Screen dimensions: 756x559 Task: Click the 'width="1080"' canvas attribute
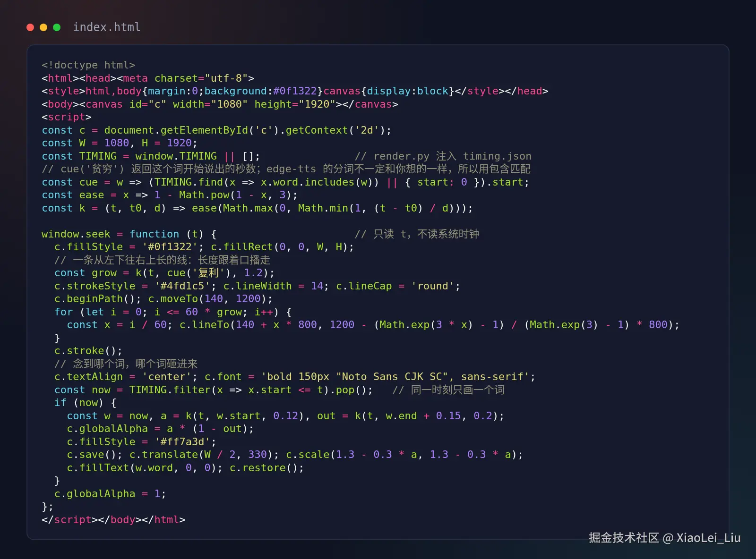tap(210, 104)
